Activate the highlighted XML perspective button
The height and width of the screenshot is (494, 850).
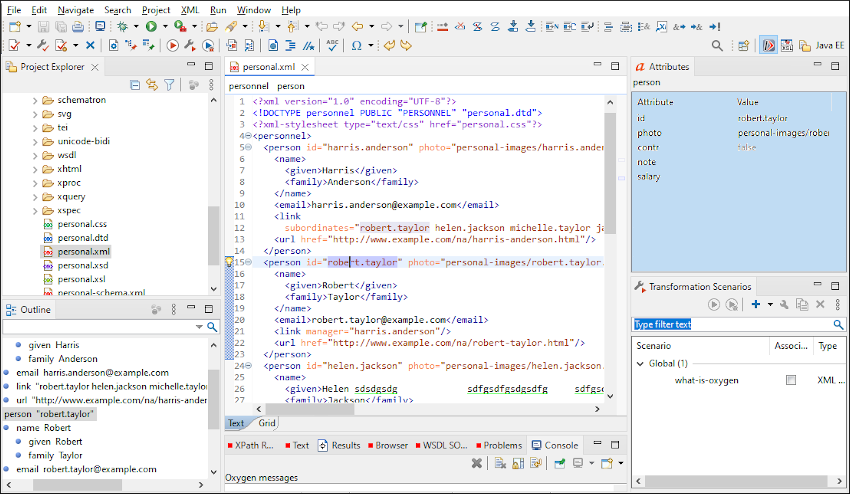pos(769,45)
